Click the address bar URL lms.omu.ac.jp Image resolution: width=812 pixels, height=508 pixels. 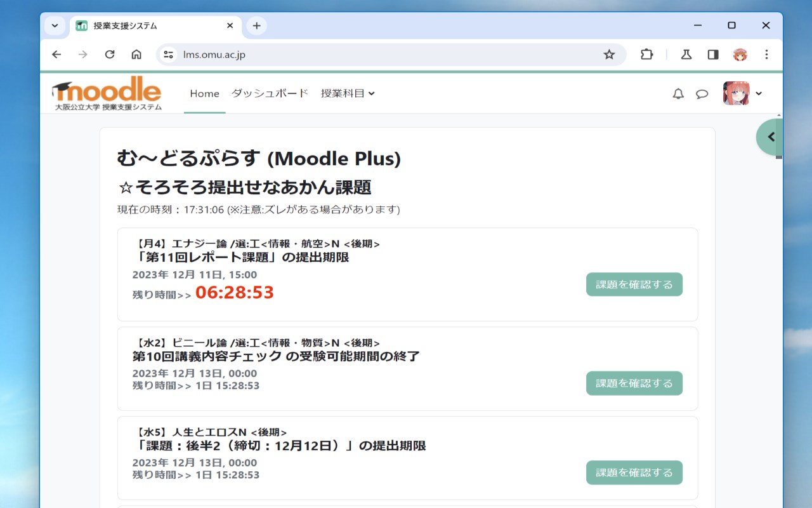(214, 55)
